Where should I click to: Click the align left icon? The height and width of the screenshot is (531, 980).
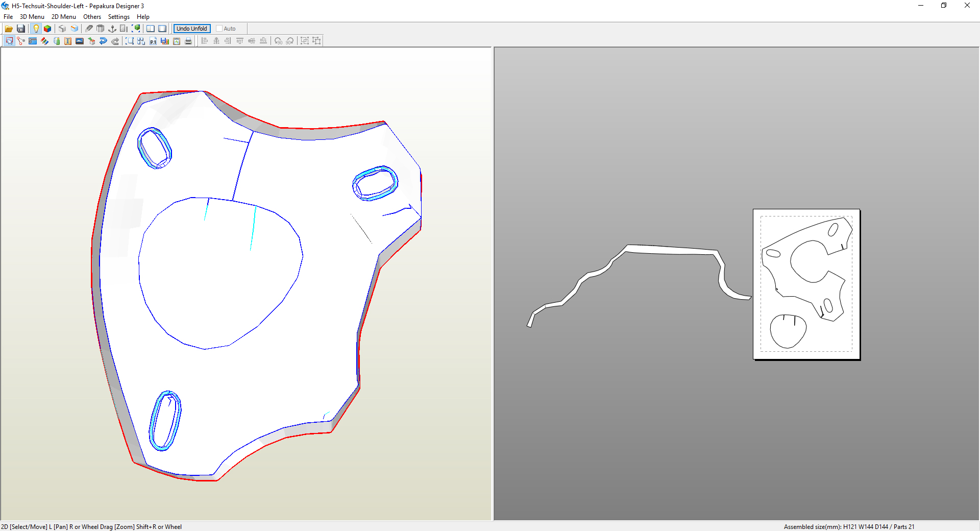click(205, 41)
